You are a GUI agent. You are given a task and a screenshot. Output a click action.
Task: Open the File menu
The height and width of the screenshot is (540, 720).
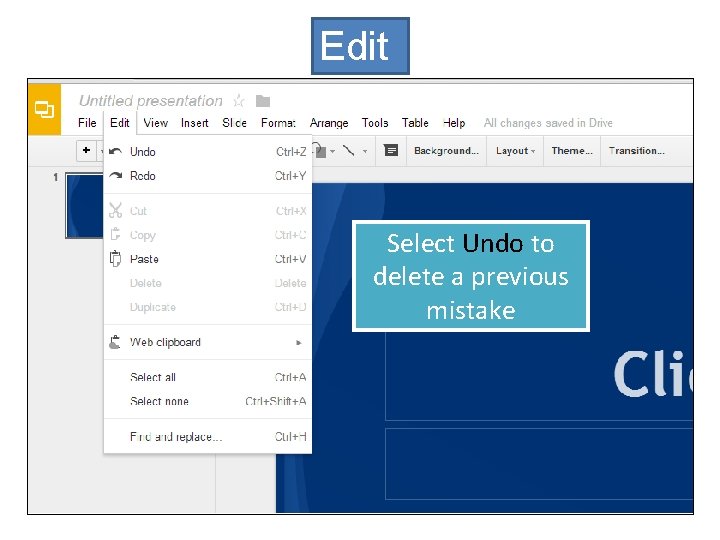click(x=87, y=123)
